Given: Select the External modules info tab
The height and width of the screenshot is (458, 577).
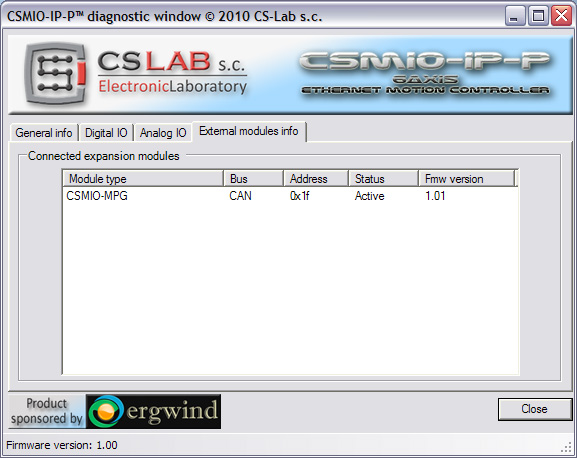Looking at the screenshot, I should (249, 131).
